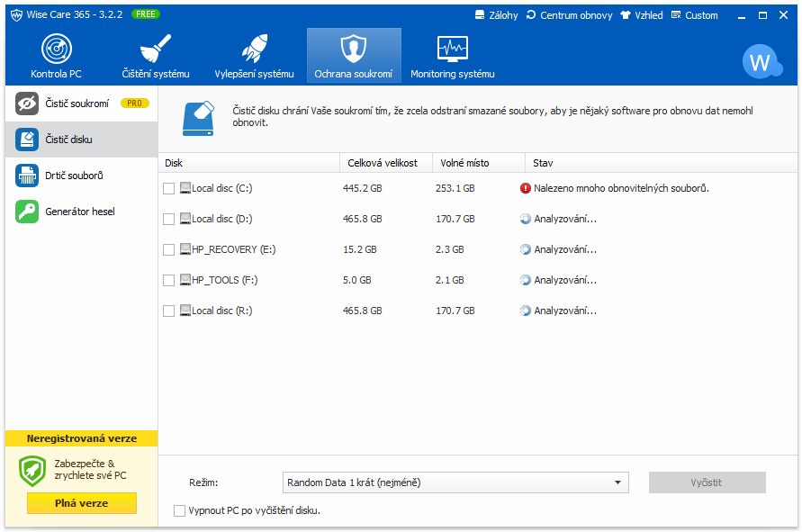Click the Vzhled shirt icon
Viewport: 802px width, 532px height.
pyautogui.click(x=626, y=14)
